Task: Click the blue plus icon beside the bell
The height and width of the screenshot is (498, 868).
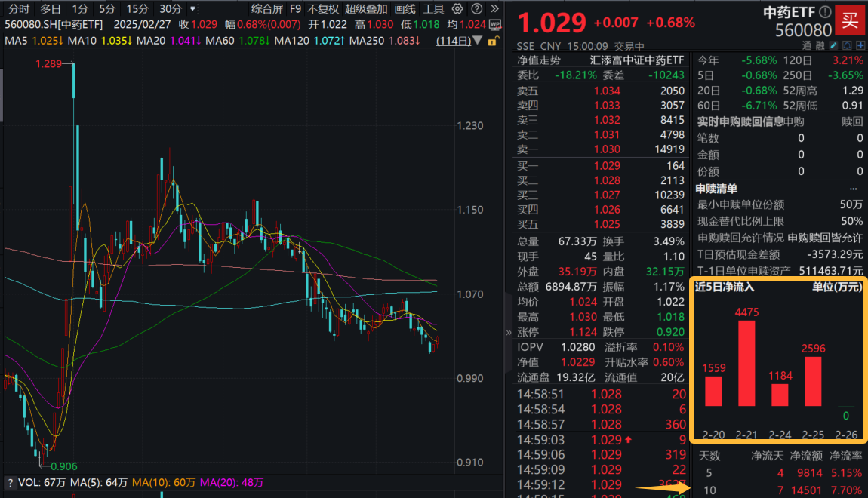Action: tap(860, 45)
